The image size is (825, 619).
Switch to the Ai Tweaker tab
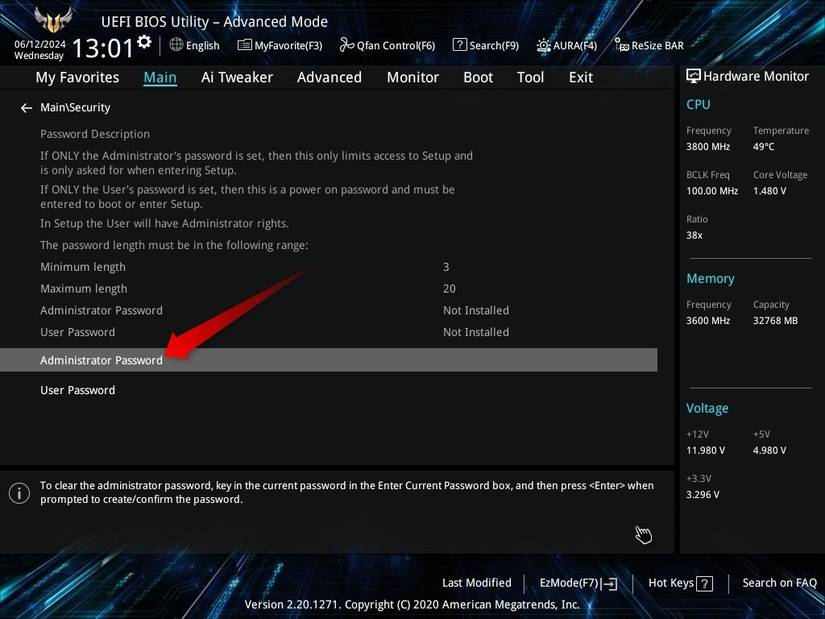(236, 77)
